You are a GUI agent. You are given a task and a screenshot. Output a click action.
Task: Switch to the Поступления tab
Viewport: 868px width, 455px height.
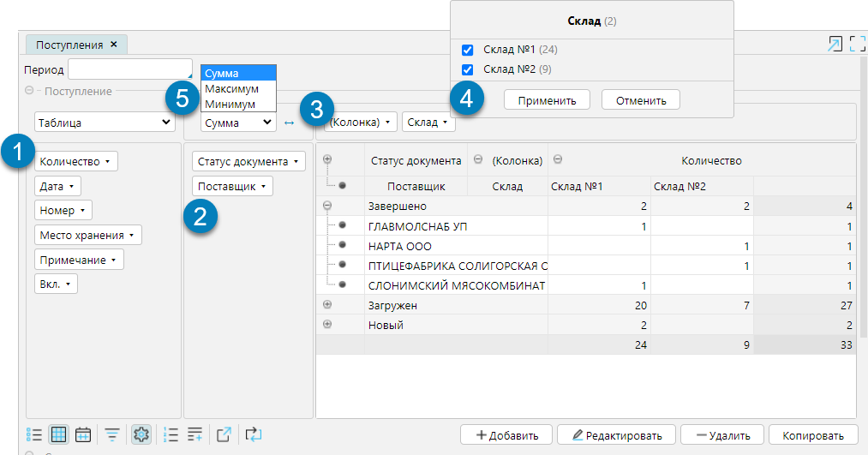[x=69, y=45]
